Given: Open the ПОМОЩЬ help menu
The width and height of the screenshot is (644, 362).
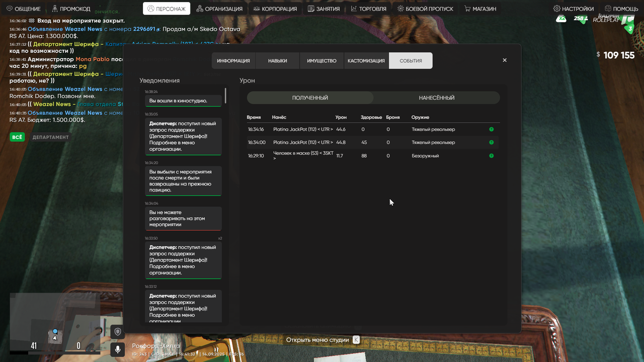Looking at the screenshot, I should pos(621,9).
